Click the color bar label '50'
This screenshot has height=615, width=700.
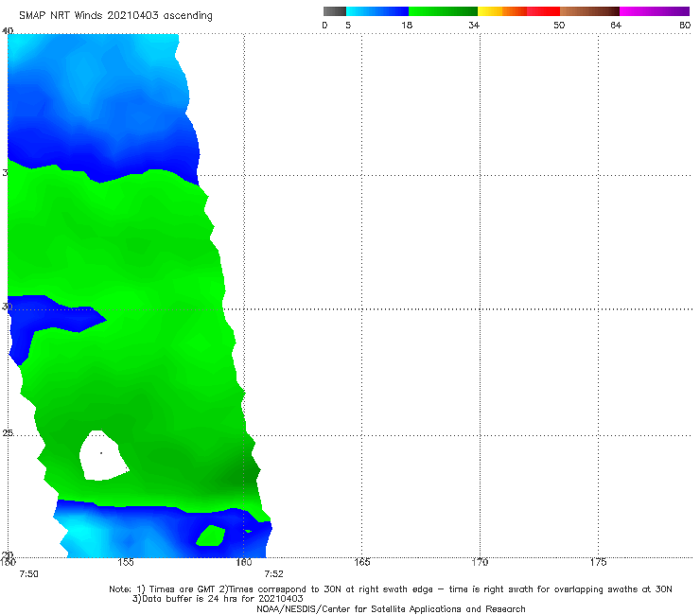(x=559, y=25)
